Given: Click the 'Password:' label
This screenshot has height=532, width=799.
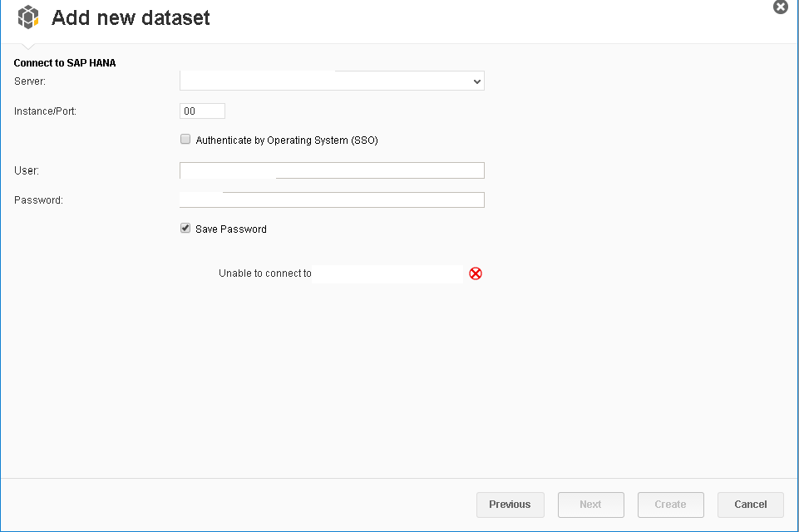Looking at the screenshot, I should click(39, 200).
